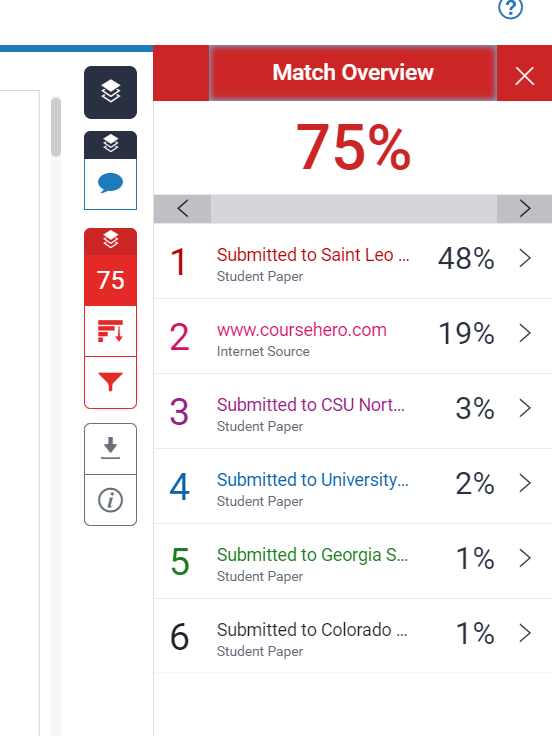The image size is (552, 736).
Task: Toggle the red similarity layer icon
Action: click(x=110, y=241)
